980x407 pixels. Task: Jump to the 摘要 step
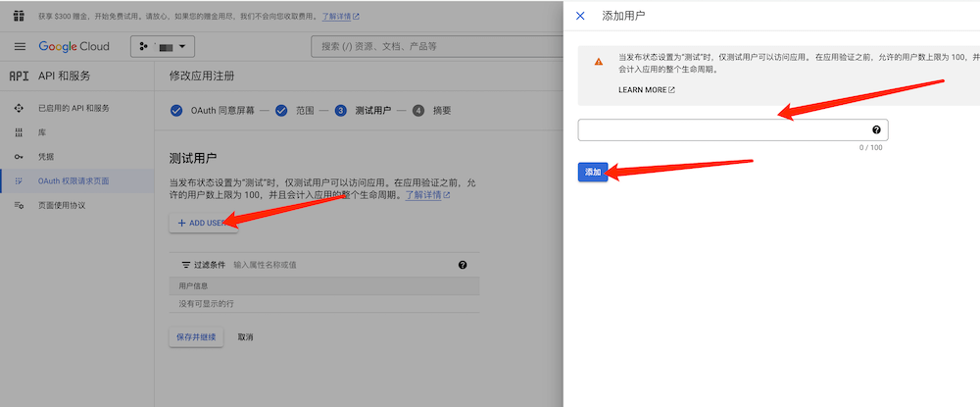[441, 111]
